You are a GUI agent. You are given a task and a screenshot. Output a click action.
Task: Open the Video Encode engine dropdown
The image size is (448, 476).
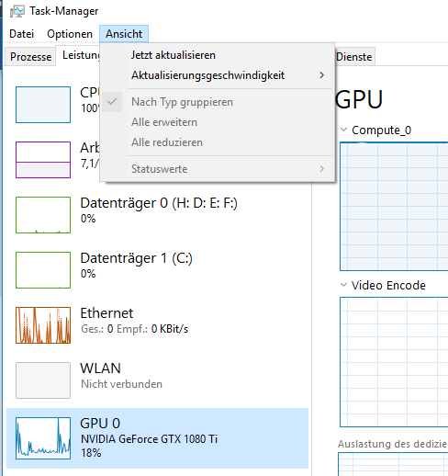pyautogui.click(x=344, y=285)
